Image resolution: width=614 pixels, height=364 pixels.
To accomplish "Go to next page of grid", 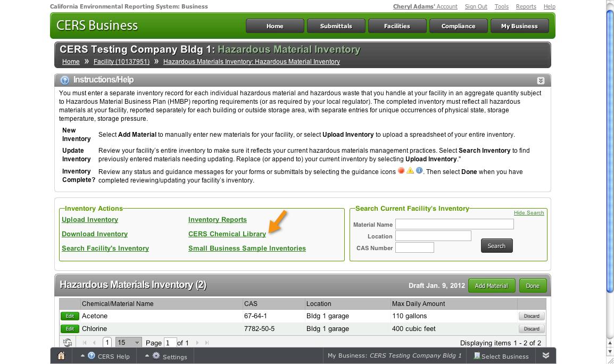I will [197, 343].
